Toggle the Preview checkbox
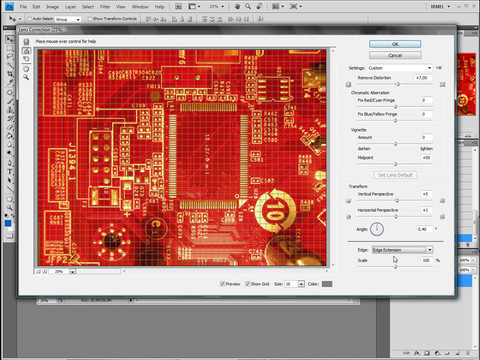The height and width of the screenshot is (360, 480). [222, 284]
